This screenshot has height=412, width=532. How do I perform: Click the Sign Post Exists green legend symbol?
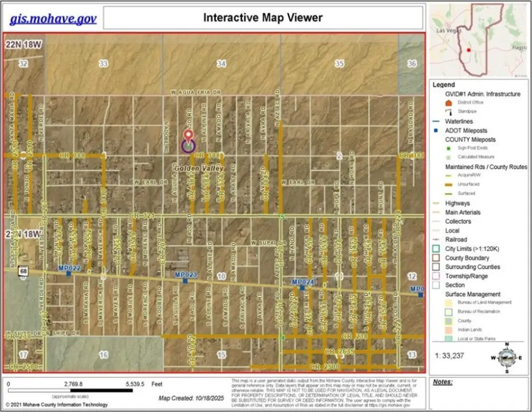[449, 149]
